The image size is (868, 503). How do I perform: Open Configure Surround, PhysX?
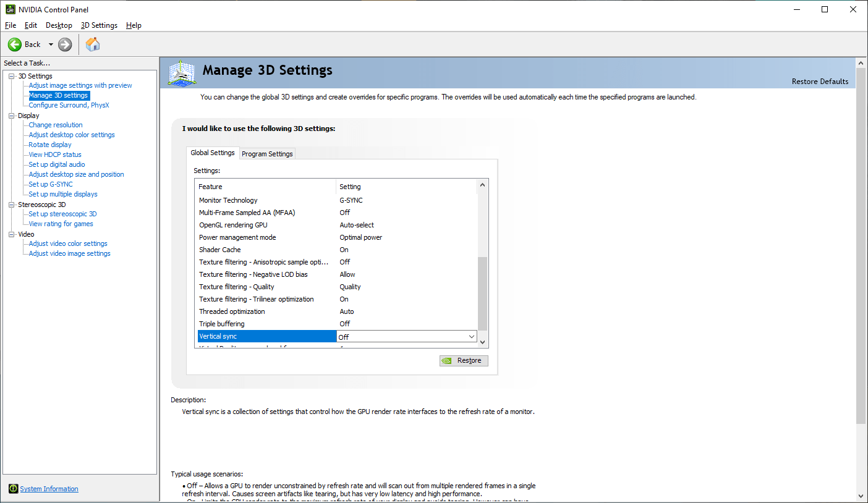pos(69,105)
